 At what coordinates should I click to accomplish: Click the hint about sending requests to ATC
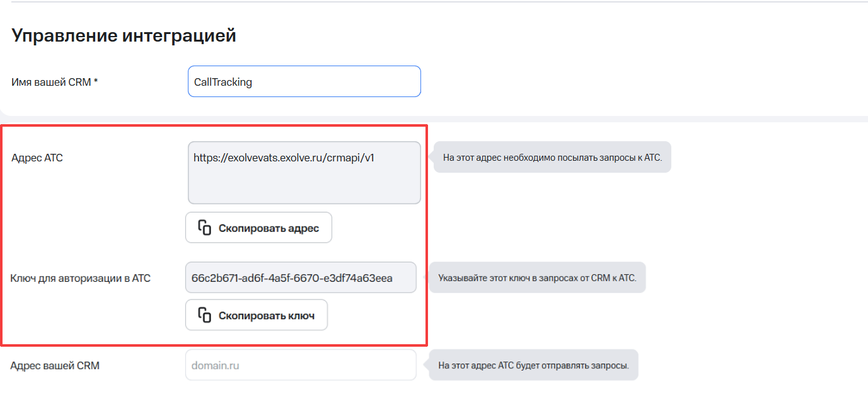552,158
